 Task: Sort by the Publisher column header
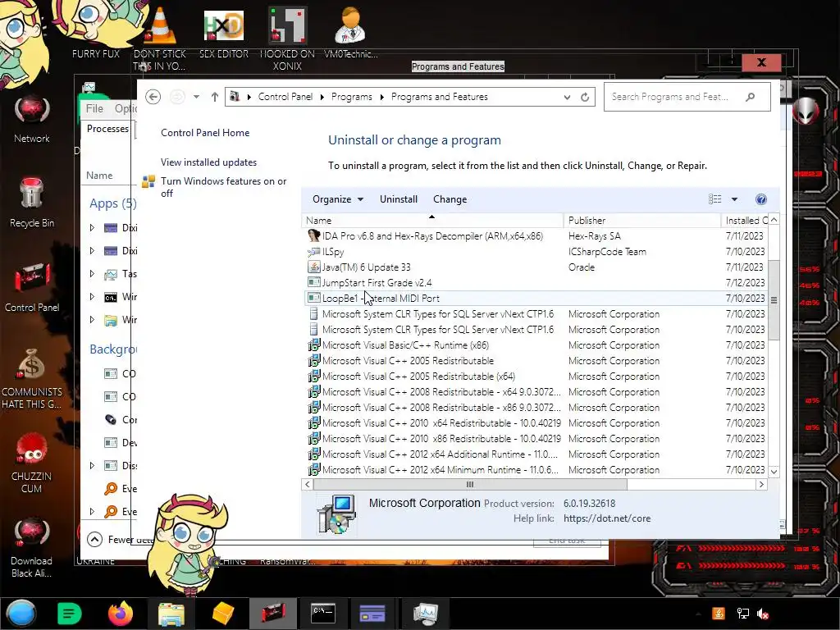point(641,220)
